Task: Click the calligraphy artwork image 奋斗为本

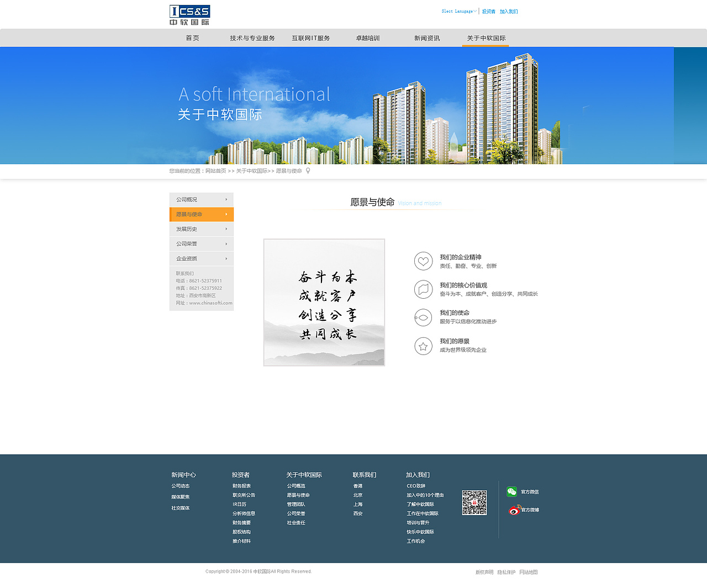Action: coord(324,302)
